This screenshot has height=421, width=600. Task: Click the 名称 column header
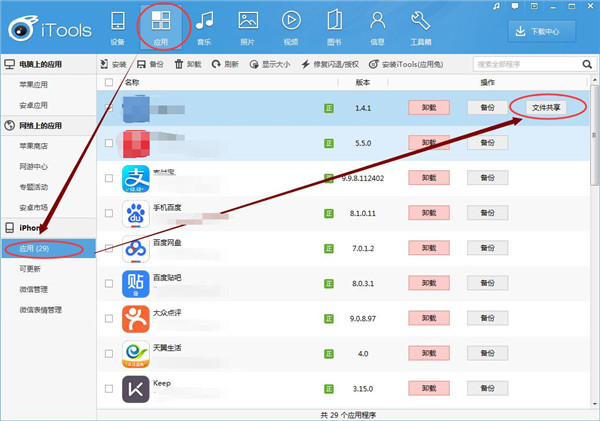[132, 82]
